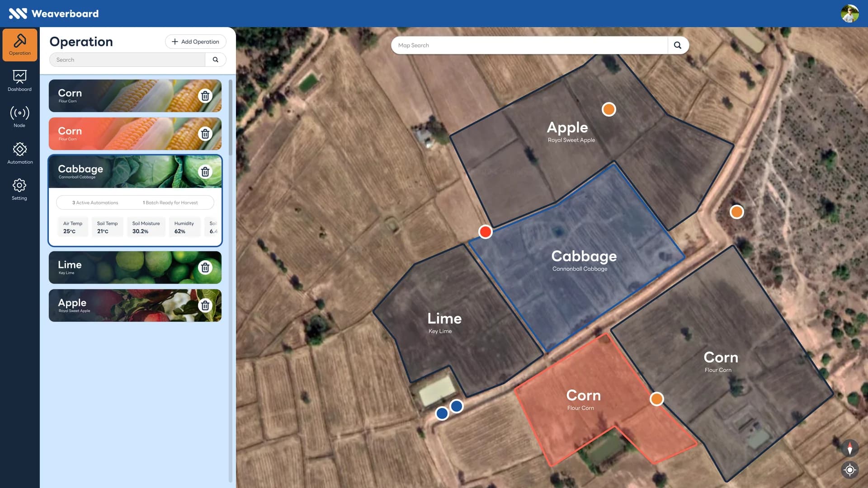Delete the Apple operation

click(x=205, y=305)
